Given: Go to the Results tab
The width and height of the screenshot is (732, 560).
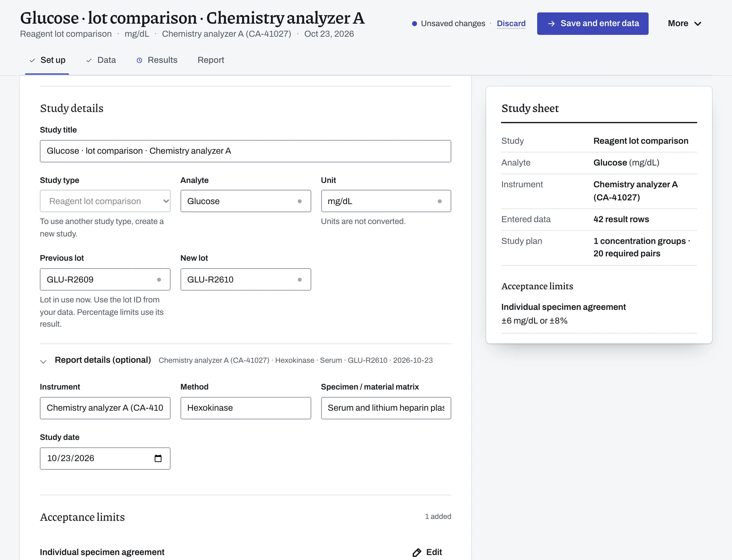Looking at the screenshot, I should click(157, 60).
